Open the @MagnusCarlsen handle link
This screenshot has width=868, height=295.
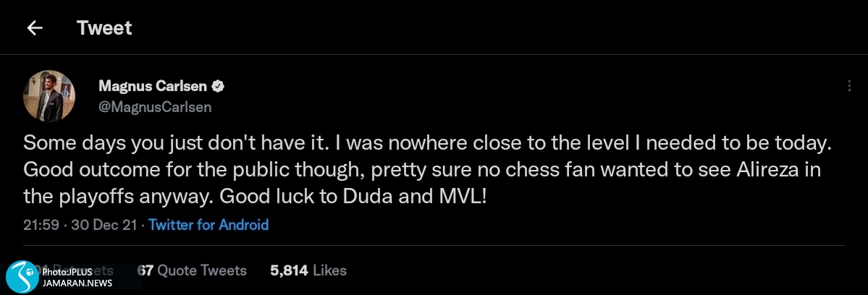click(x=155, y=106)
